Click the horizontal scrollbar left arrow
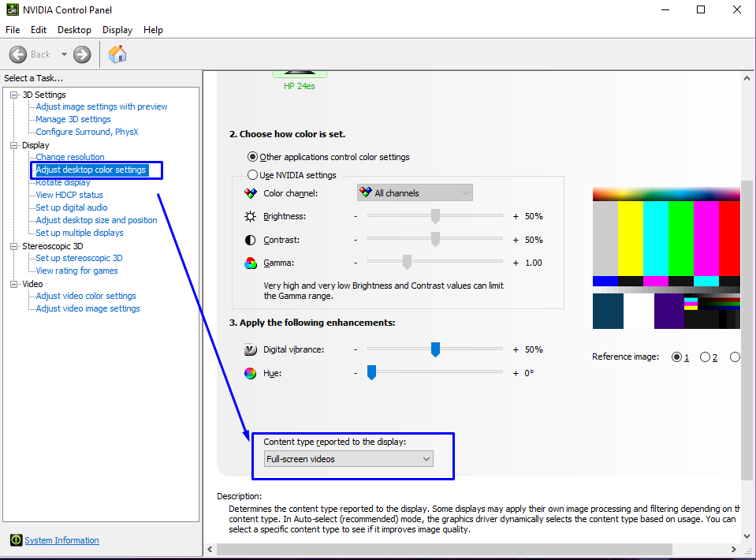This screenshot has width=756, height=560. [210, 550]
